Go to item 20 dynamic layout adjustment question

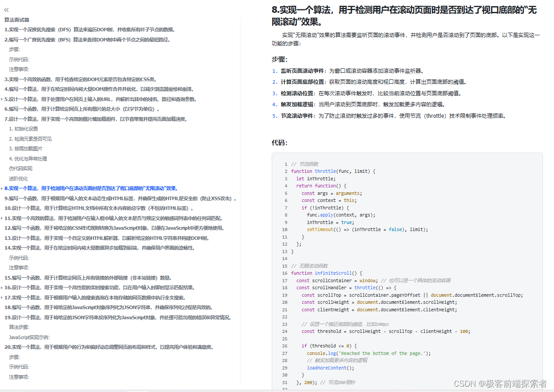(109, 347)
